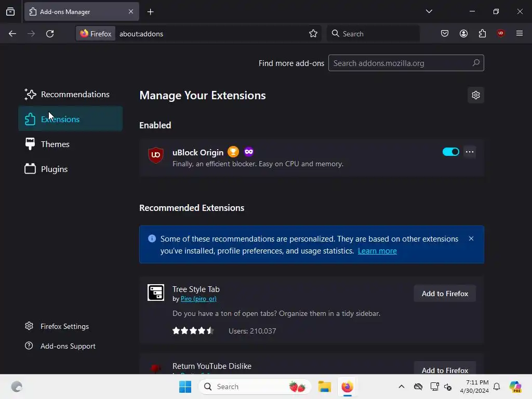Open the Windows Start menu
532x399 pixels.
185,387
